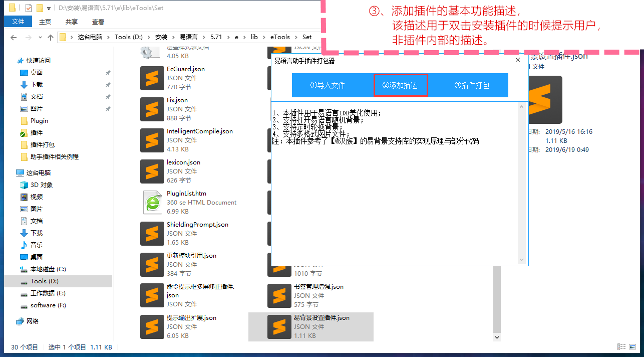Click the 网络 network icon in sidebar
The image size is (644, 357).
(x=20, y=321)
